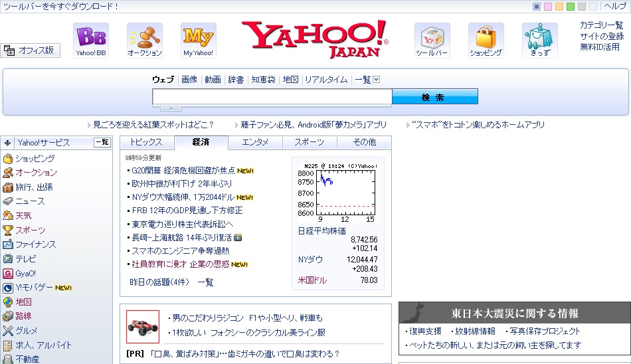Open the 東京電力巡り株主代表訴訟へ headline

coord(183,225)
